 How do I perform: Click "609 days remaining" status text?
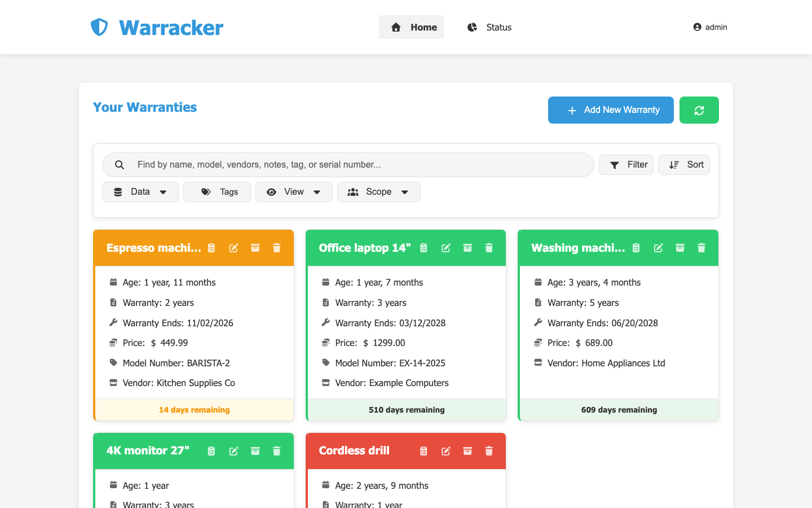point(619,410)
